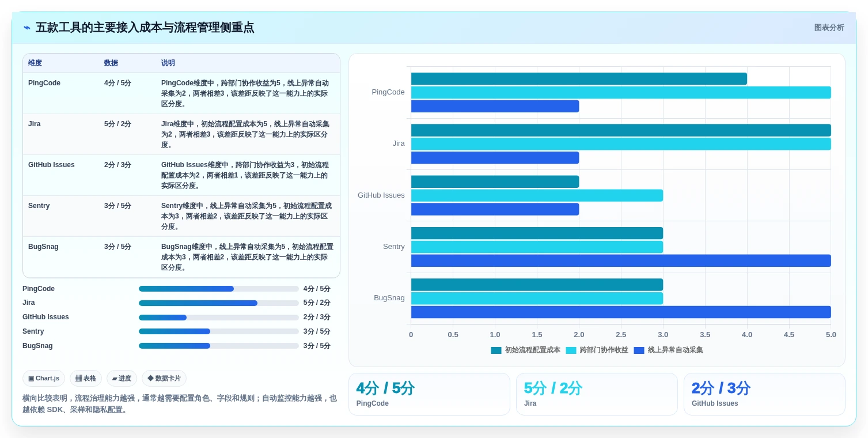Select the Sentry table row name
This screenshot has width=868, height=438.
39,206
